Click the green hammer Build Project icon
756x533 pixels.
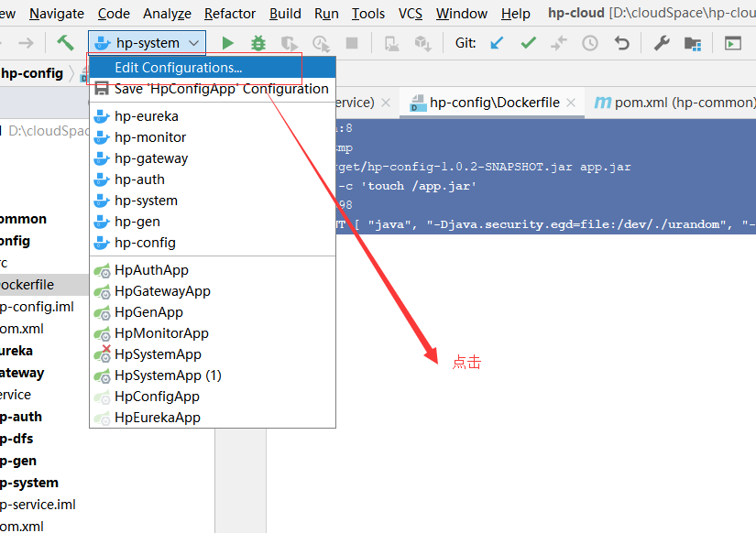65,43
